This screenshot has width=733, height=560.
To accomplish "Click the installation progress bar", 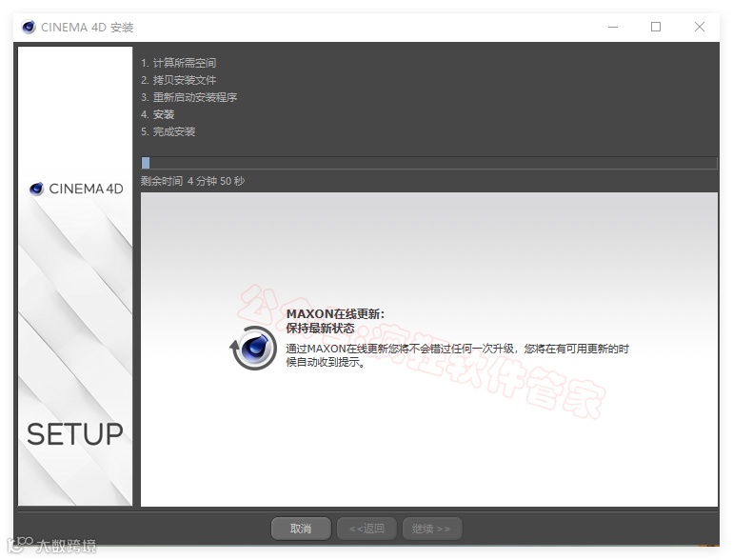I will tap(428, 163).
